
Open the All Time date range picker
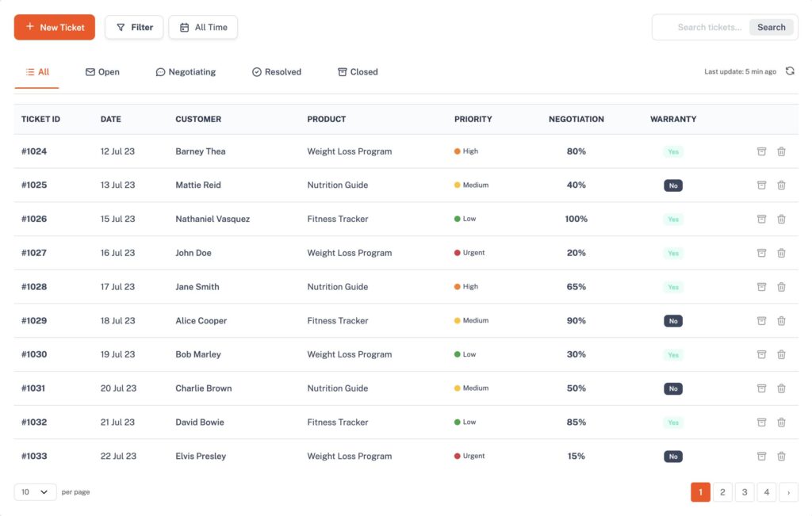[203, 27]
